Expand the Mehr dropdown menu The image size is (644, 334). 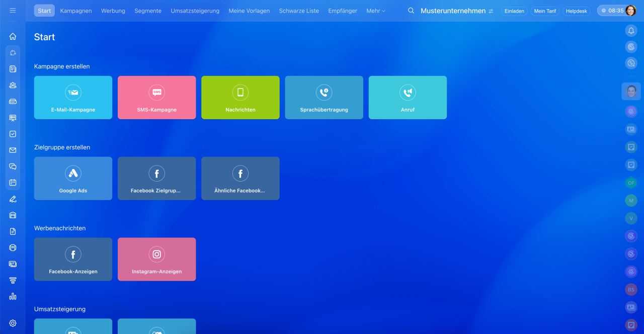[376, 11]
